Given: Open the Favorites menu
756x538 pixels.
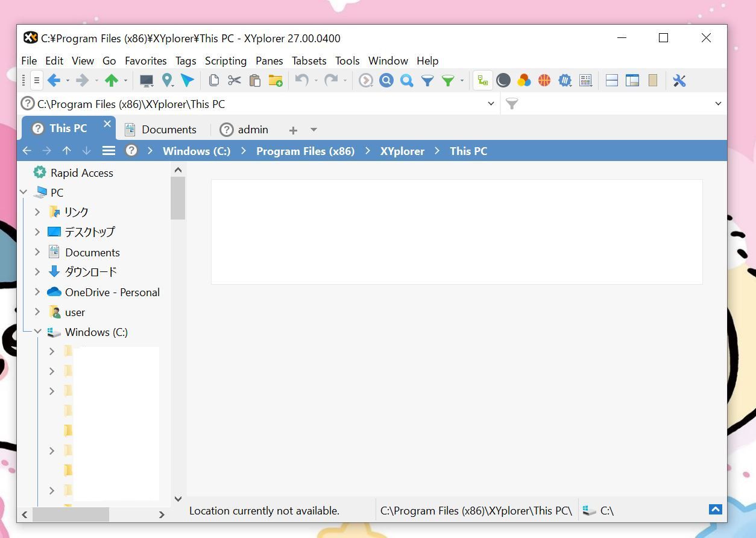Looking at the screenshot, I should point(146,61).
